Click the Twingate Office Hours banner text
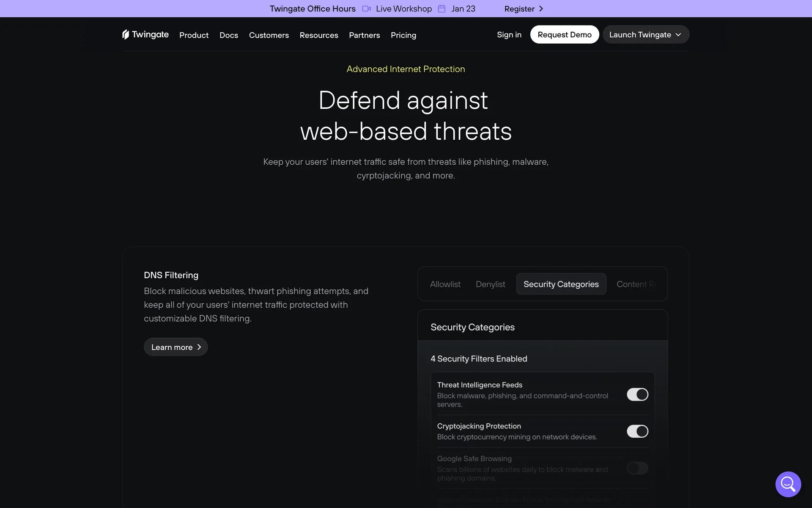 (x=313, y=8)
